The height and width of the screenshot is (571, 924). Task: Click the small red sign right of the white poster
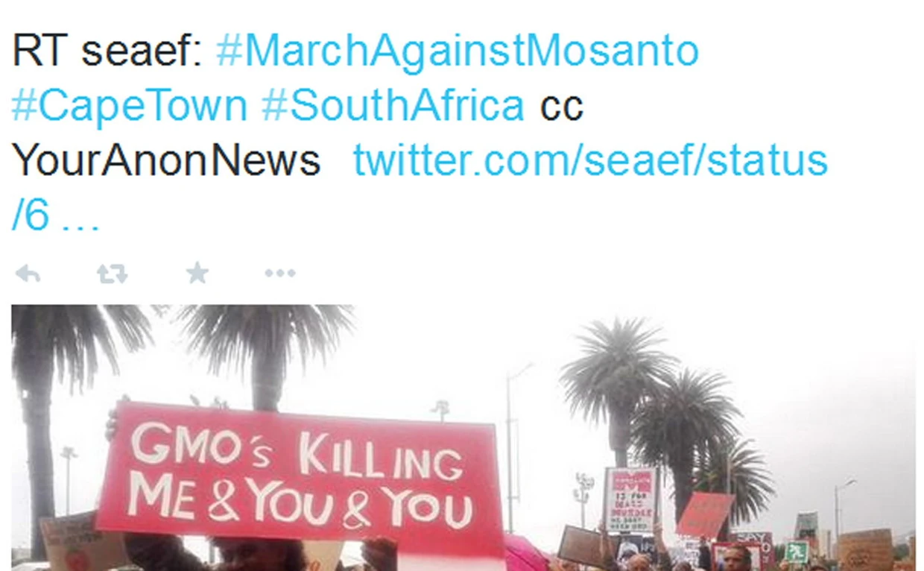[704, 515]
